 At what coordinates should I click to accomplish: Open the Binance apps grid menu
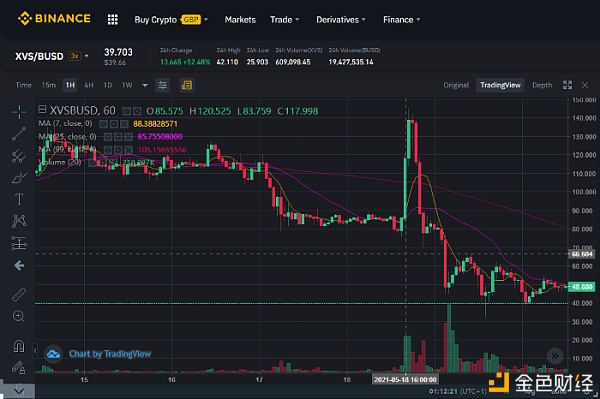112,20
